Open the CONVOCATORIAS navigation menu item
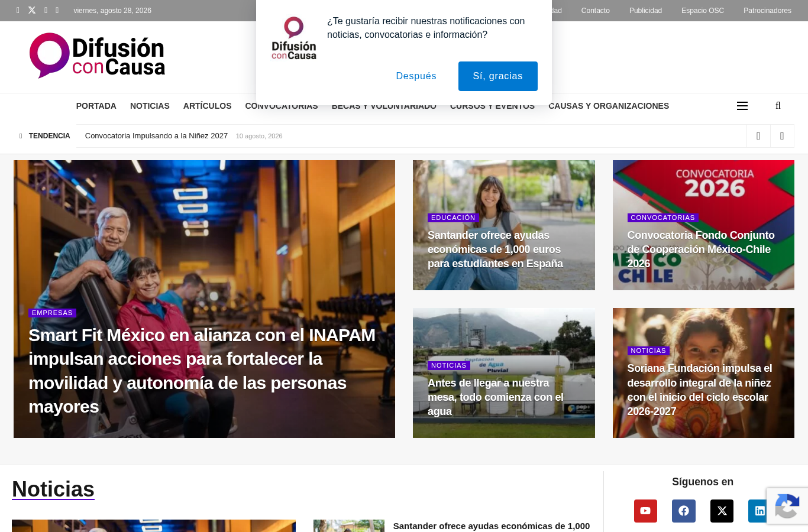Viewport: 808px width, 532px height. pos(282,106)
